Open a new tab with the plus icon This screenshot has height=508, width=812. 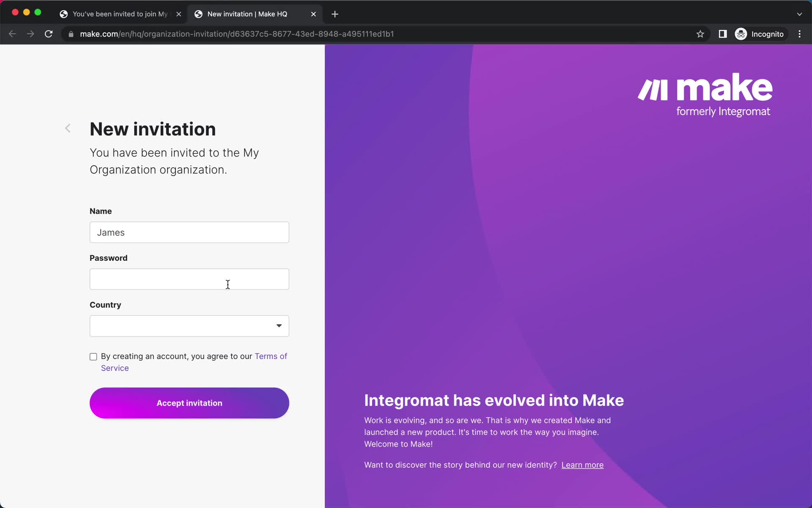[335, 14]
